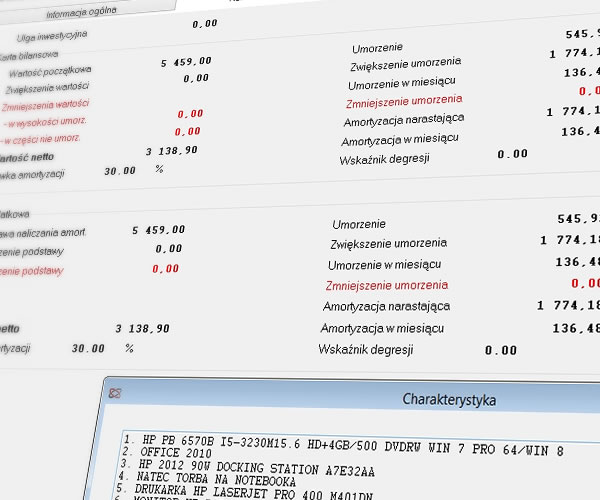The height and width of the screenshot is (500, 600).
Task: Click the Ulga inwestycyjna value 0,00
Action: pos(205,24)
